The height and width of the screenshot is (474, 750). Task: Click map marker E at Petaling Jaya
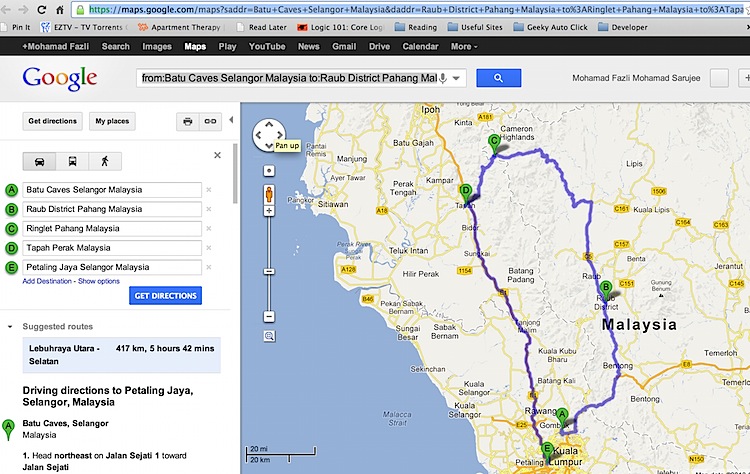point(547,452)
